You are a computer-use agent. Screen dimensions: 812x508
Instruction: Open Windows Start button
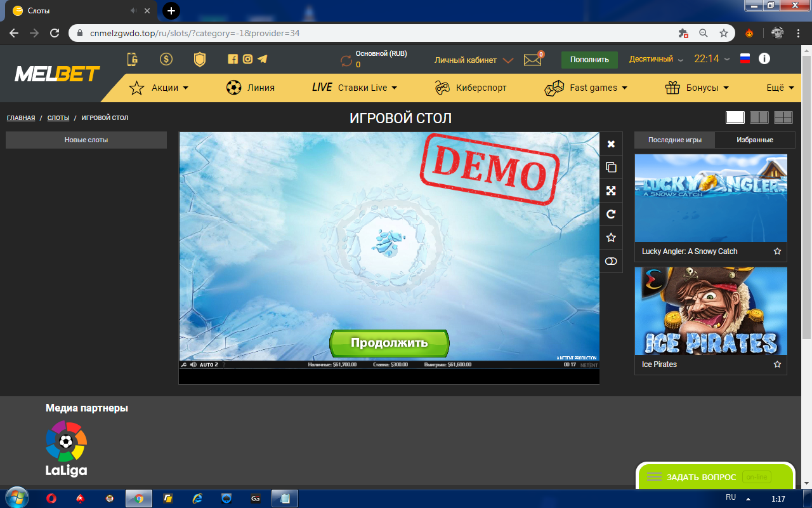click(16, 498)
